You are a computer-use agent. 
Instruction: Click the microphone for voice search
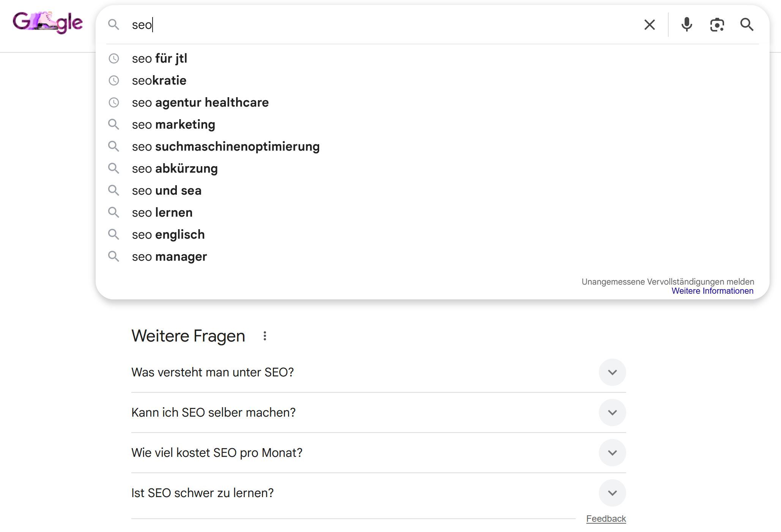tap(687, 25)
